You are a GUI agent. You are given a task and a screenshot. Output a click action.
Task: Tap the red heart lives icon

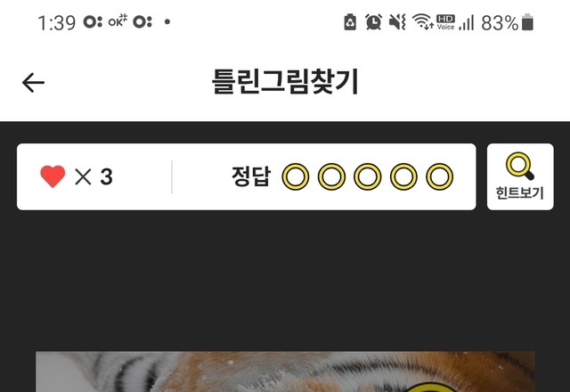coord(53,176)
